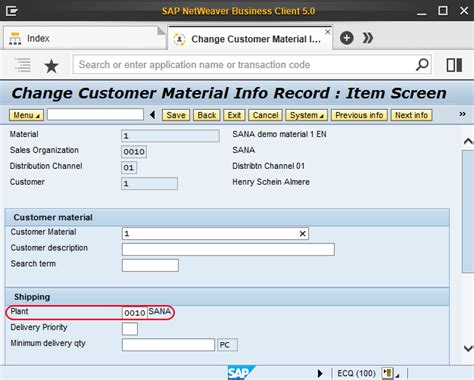
Task: Click the Save button
Action: pos(176,115)
